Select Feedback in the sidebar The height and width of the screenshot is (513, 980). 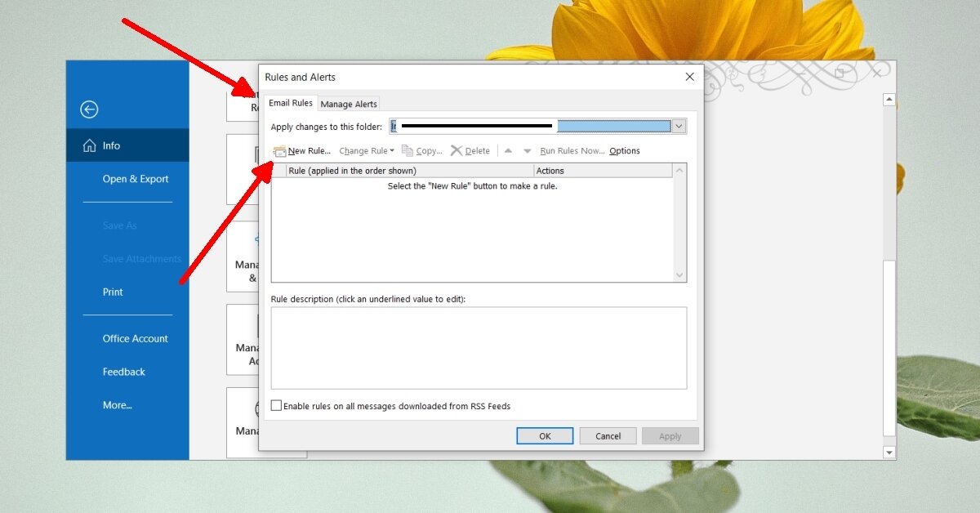(123, 372)
